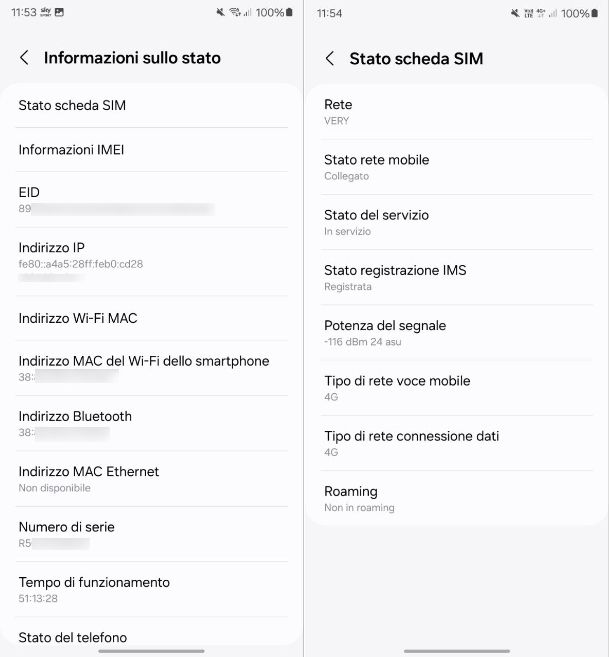Screen dimensions: 610x657
Task: Tap Stato rete mobile row
Action: coord(457,167)
